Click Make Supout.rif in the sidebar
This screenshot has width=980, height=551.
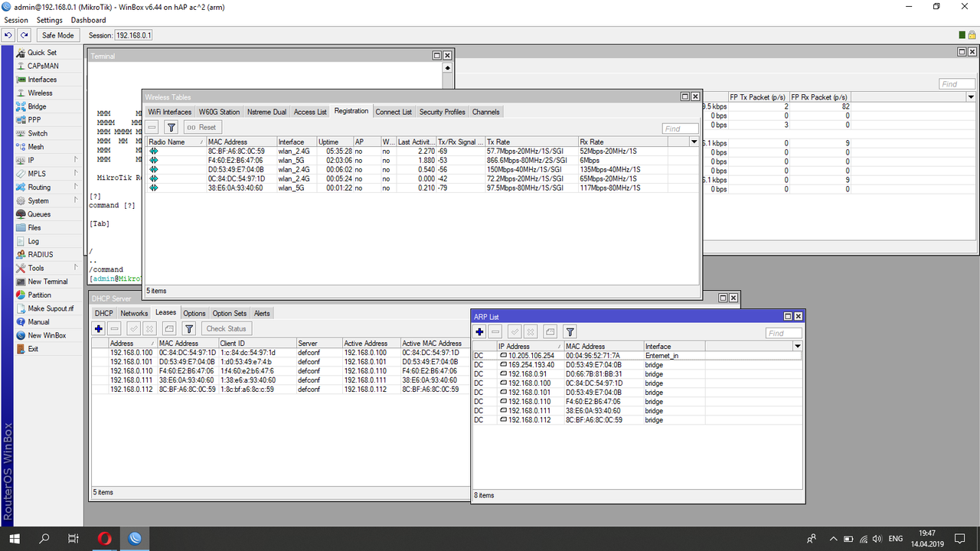[51, 308]
